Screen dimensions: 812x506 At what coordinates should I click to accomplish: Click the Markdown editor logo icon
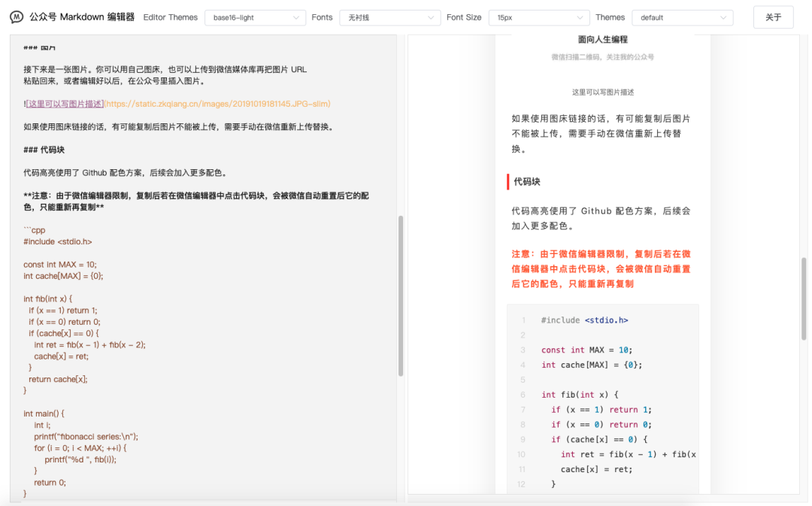coord(17,17)
